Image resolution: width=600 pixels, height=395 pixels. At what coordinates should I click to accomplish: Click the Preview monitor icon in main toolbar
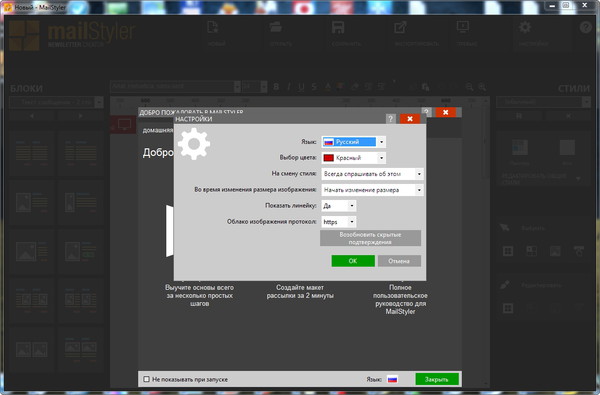463,27
